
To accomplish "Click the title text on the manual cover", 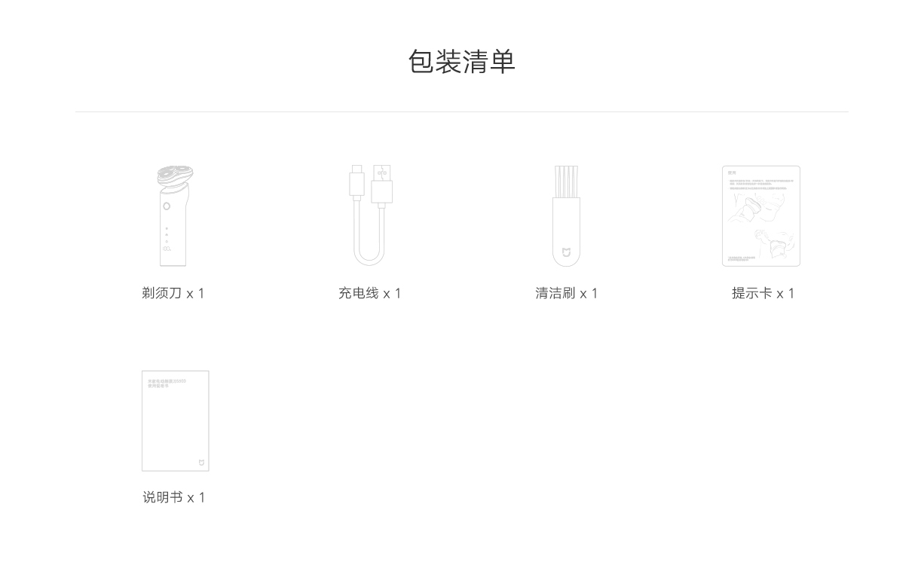I will pyautogui.click(x=167, y=383).
